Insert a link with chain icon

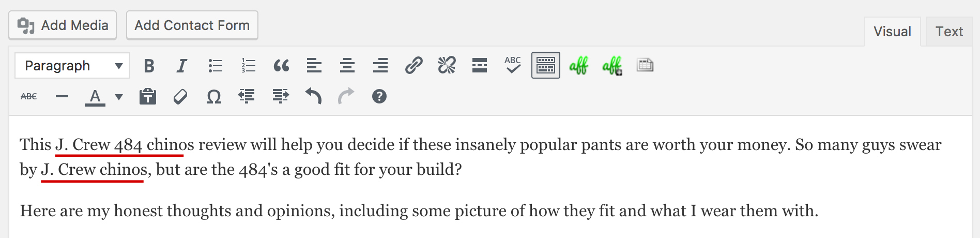coord(414,66)
